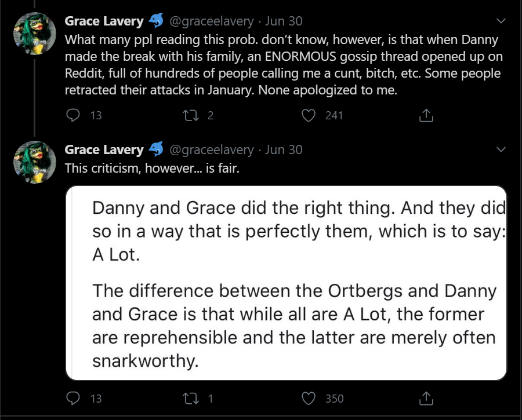Reply to the 'This criticism' tweet

tap(73, 399)
